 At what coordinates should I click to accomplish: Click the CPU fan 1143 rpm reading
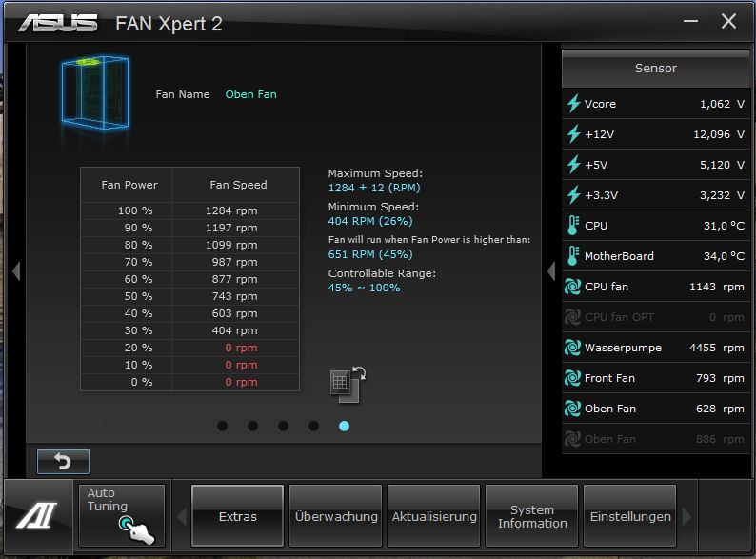click(716, 287)
